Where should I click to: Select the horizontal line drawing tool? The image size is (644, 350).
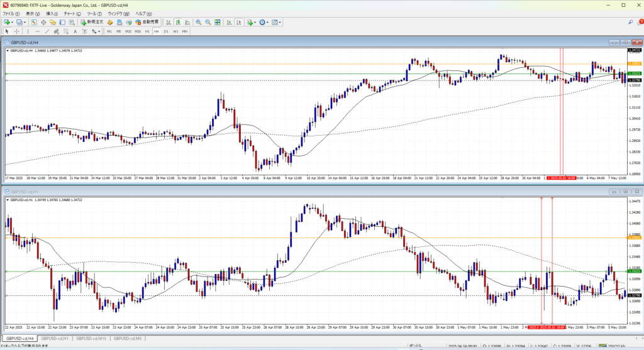point(38,31)
